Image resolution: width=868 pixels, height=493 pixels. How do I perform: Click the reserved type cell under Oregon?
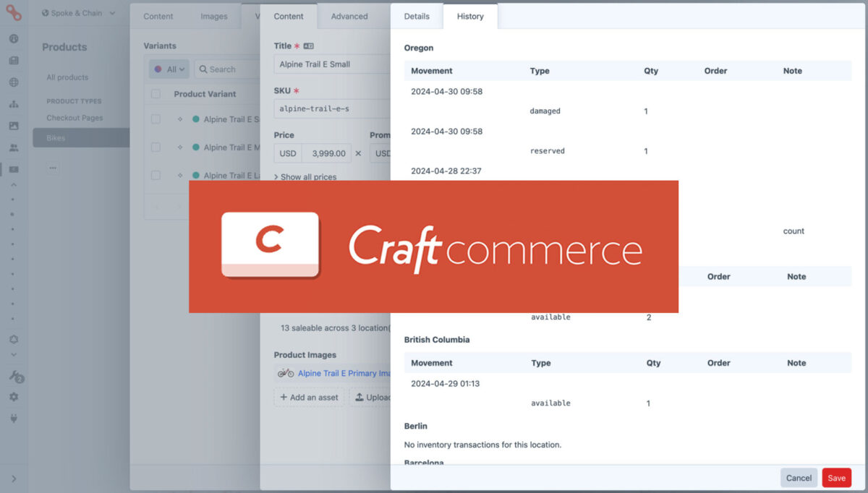[547, 151]
